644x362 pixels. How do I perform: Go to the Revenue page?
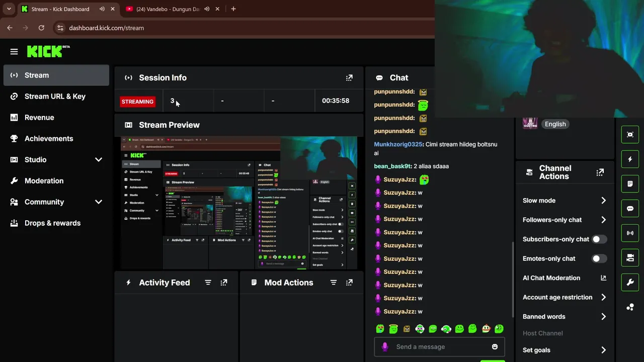pos(56,118)
